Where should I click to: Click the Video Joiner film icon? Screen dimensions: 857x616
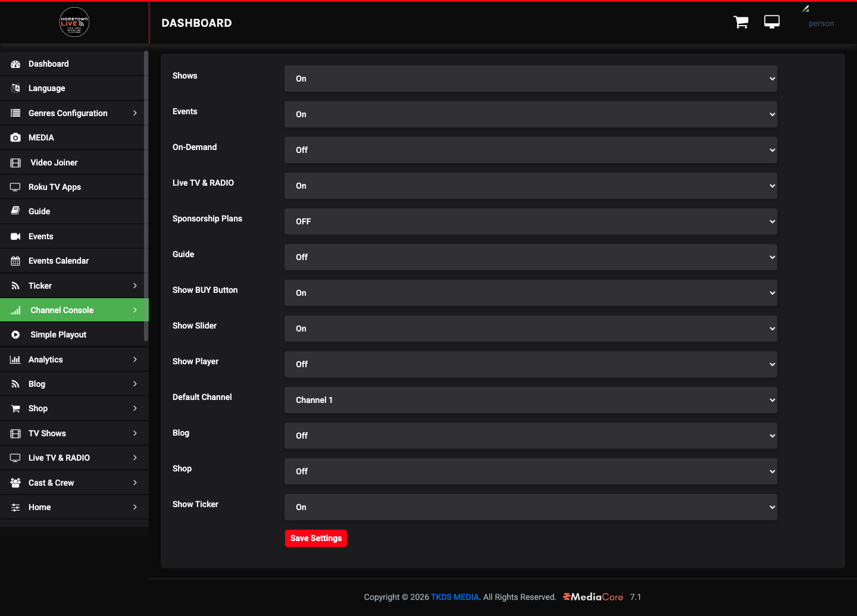pos(15,162)
